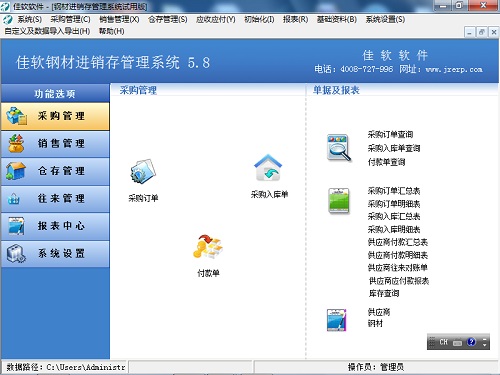The height and width of the screenshot is (375, 500).
Task: Click the 报表中心 report icon
Action: (16, 226)
